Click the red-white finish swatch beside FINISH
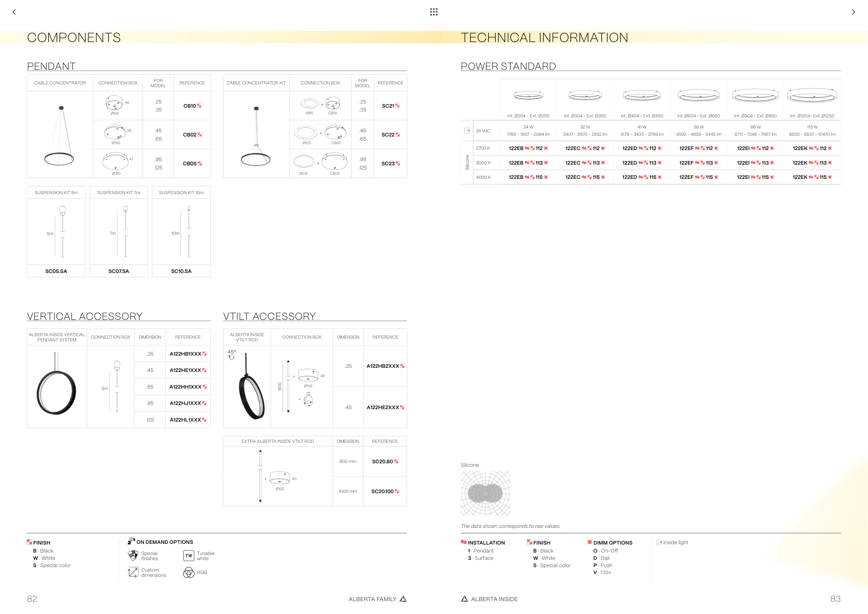The width and height of the screenshot is (868, 614). click(x=30, y=542)
